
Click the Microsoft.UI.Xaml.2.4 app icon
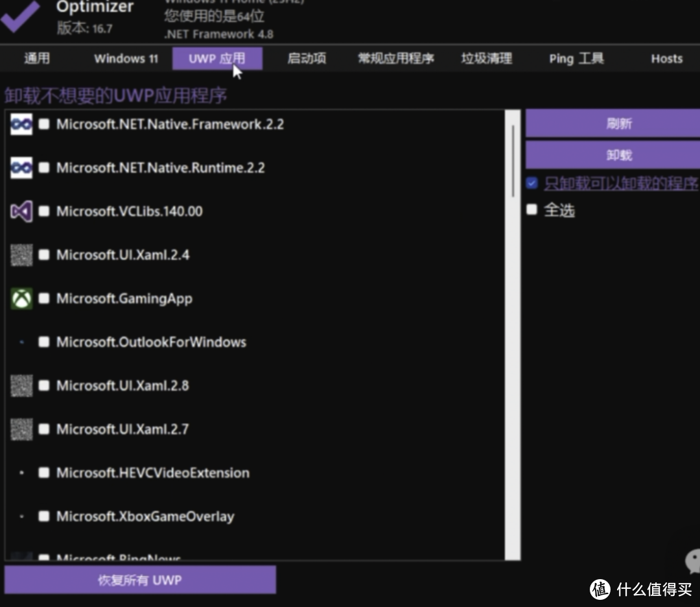click(x=21, y=255)
